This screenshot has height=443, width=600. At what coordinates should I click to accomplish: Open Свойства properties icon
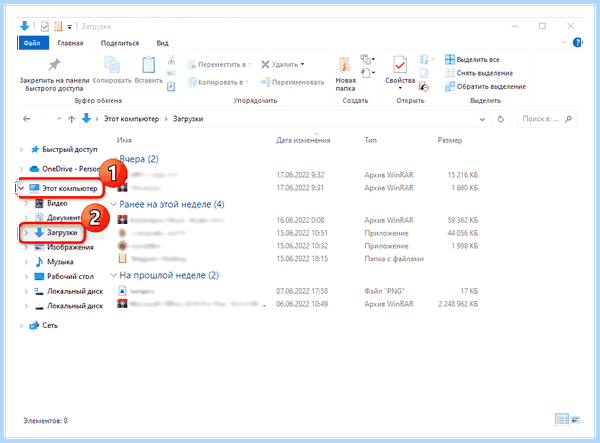point(400,65)
